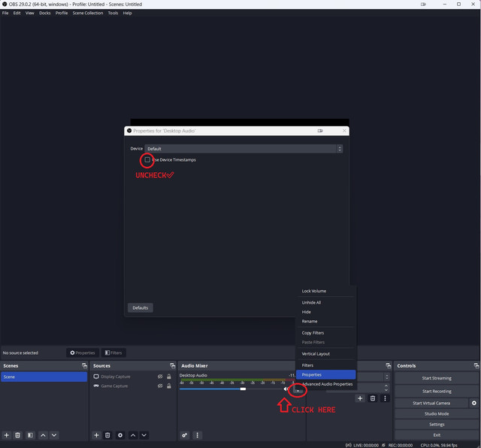Float the Scenes dock

tap(84, 365)
